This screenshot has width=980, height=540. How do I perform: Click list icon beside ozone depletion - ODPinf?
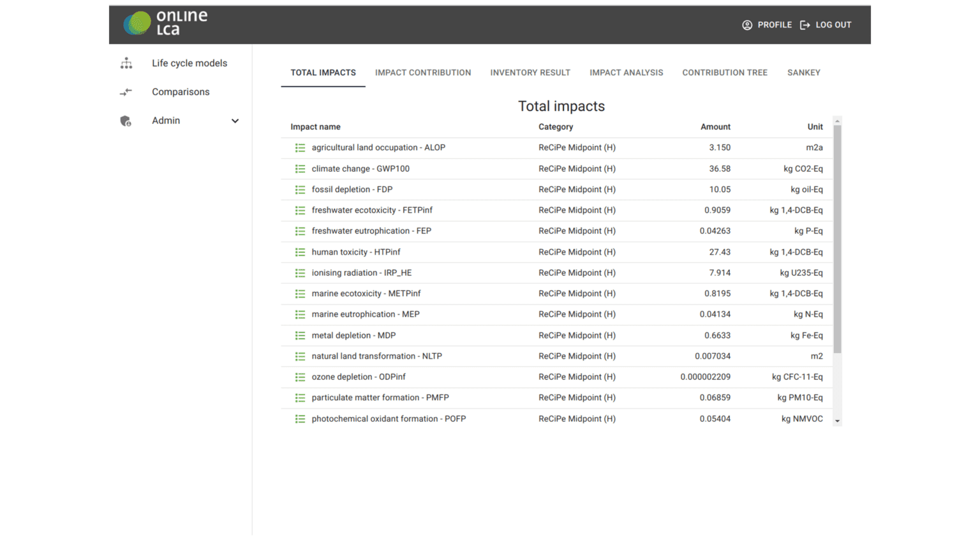(300, 377)
